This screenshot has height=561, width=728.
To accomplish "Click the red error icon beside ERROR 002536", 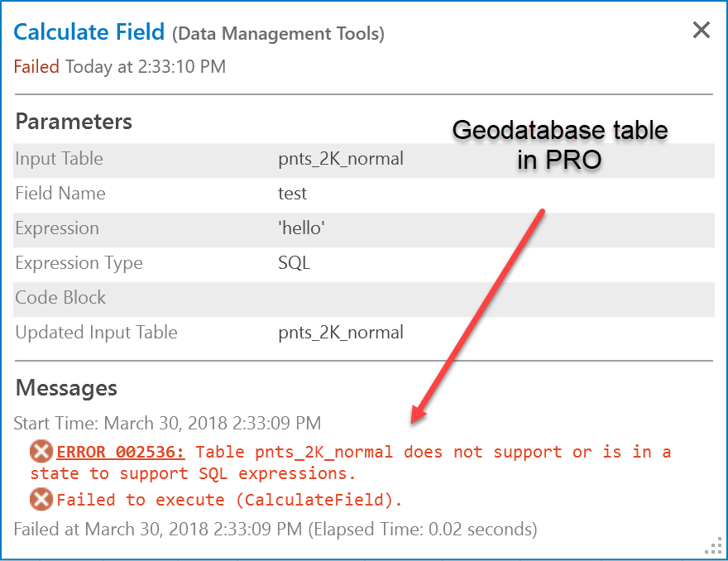I will [41, 452].
